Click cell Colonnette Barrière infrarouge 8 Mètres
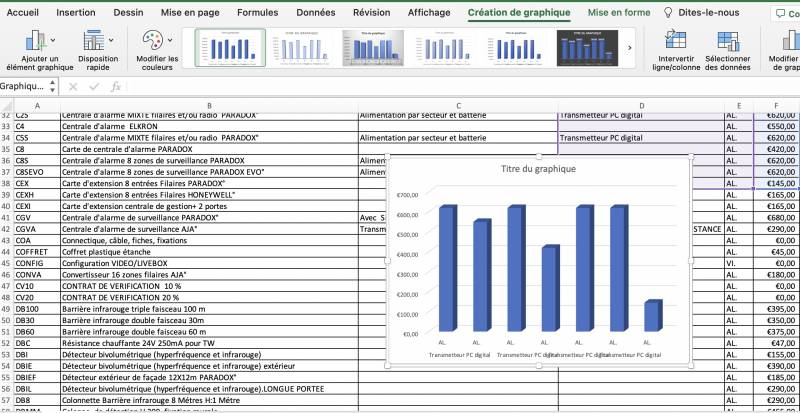Screen dimensions: 800x413 [209, 400]
